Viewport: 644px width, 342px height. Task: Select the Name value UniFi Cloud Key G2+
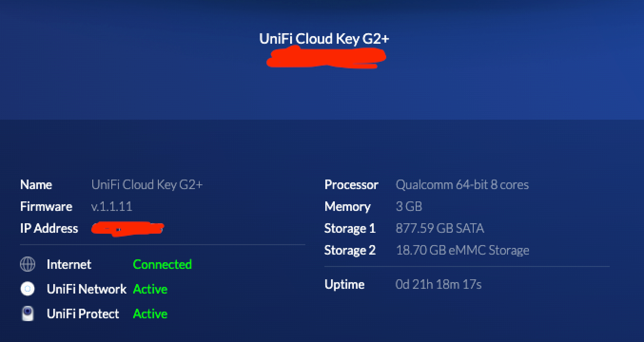[147, 185]
